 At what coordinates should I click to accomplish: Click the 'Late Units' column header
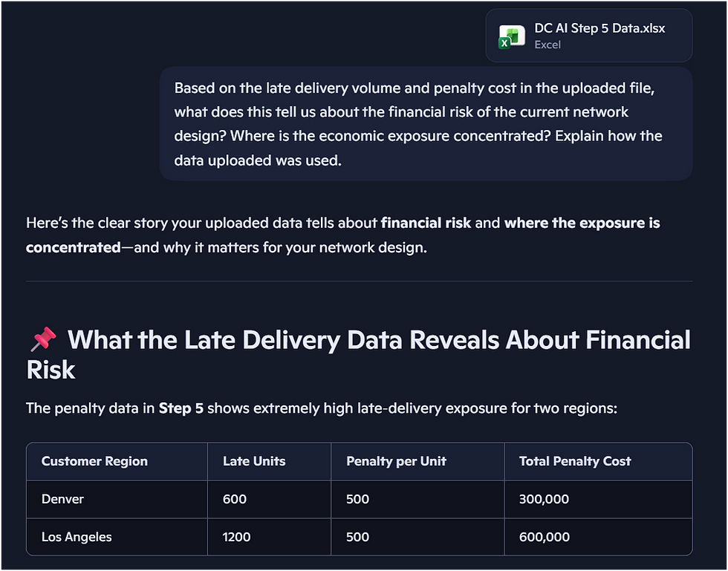(x=254, y=461)
